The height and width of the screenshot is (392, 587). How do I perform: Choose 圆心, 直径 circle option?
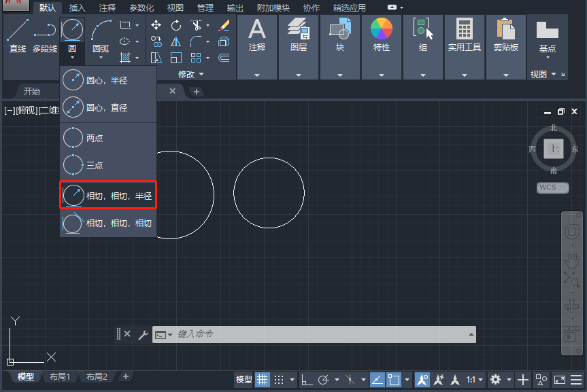pos(108,107)
